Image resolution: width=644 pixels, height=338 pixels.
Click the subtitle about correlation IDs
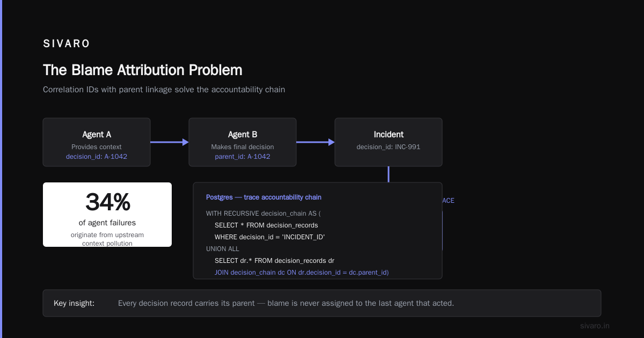(x=164, y=90)
